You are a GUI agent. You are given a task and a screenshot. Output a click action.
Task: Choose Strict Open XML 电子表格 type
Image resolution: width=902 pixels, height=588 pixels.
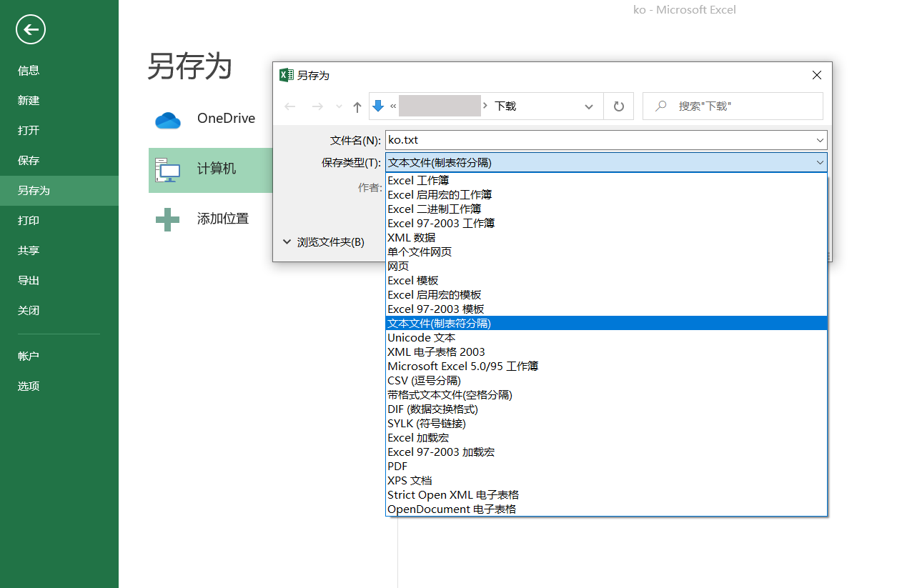[x=606, y=495]
